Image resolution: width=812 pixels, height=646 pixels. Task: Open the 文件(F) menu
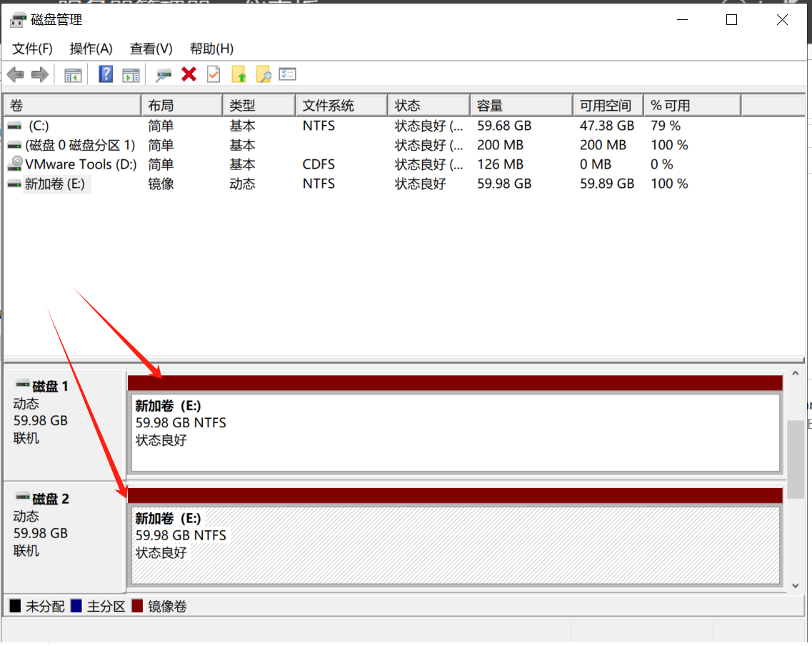tap(32, 49)
